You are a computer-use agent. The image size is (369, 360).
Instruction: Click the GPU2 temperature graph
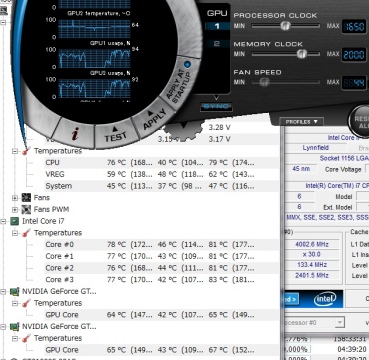pos(94,28)
